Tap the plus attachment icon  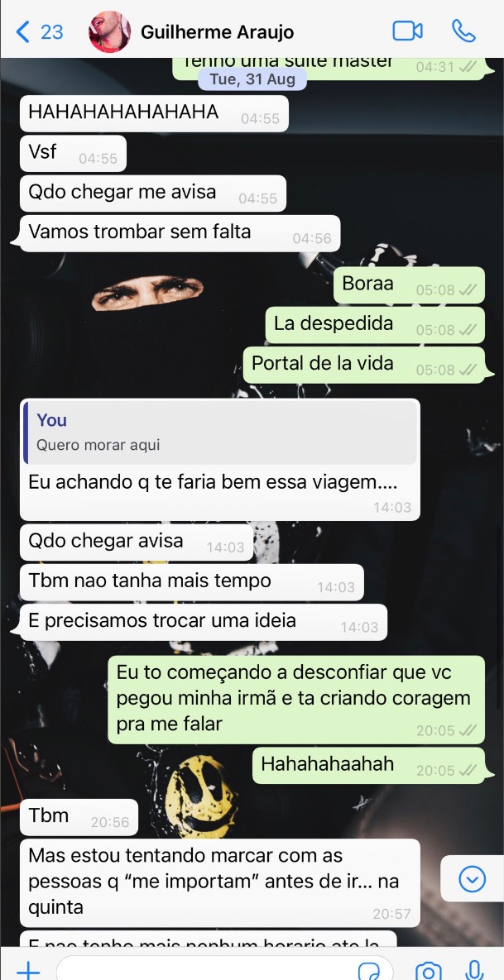(x=28, y=971)
